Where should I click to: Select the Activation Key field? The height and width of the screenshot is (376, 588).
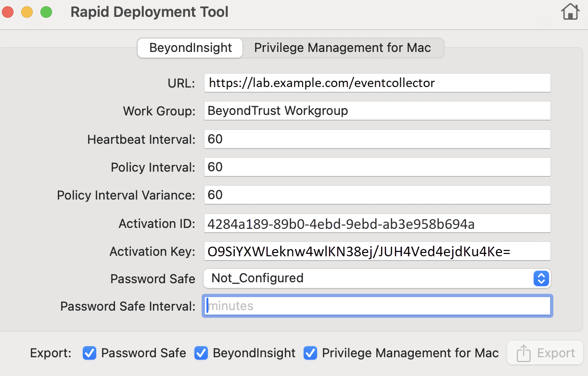[378, 251]
